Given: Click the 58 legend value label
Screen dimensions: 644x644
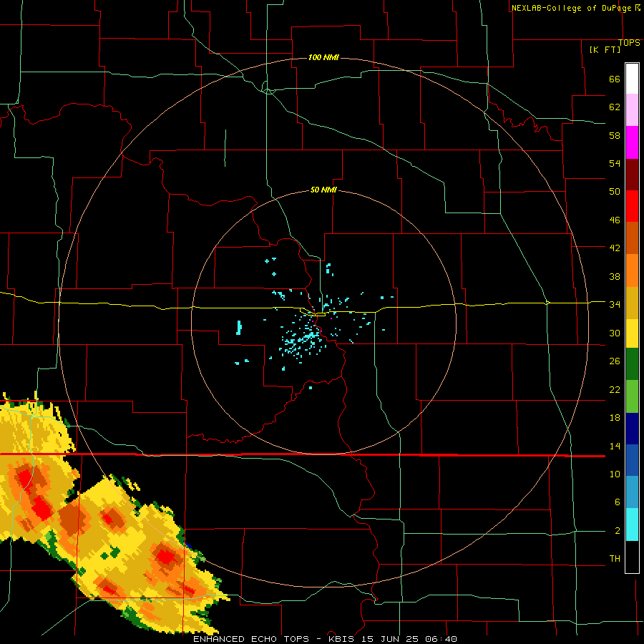Looking at the screenshot, I should [615, 135].
